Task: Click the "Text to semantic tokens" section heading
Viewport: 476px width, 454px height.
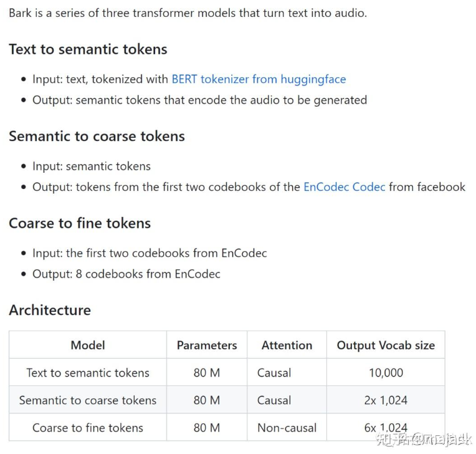Action: click(88, 49)
